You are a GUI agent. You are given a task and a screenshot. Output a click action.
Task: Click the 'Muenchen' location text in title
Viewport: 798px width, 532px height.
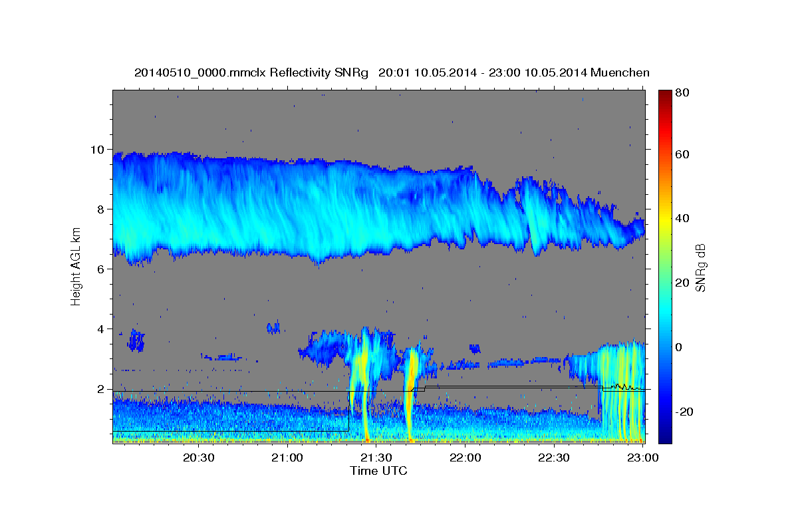620,72
